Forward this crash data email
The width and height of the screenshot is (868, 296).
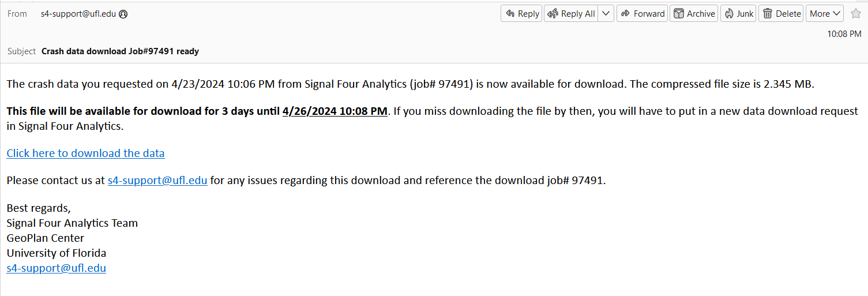642,14
